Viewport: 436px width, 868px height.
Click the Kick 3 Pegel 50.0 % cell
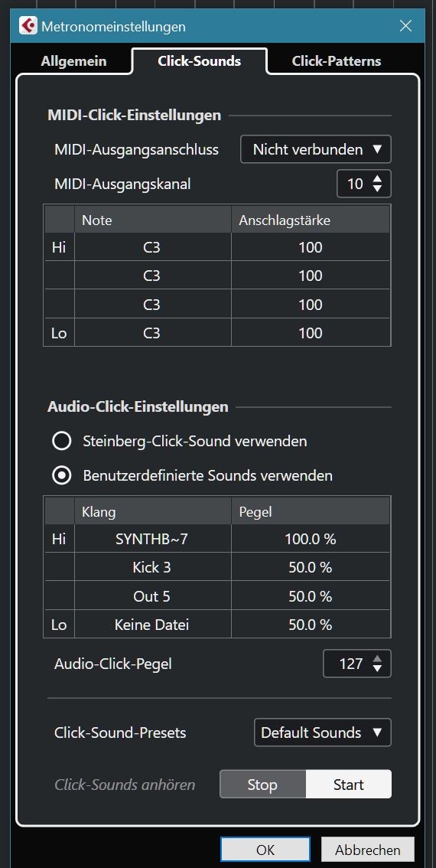coord(311,567)
